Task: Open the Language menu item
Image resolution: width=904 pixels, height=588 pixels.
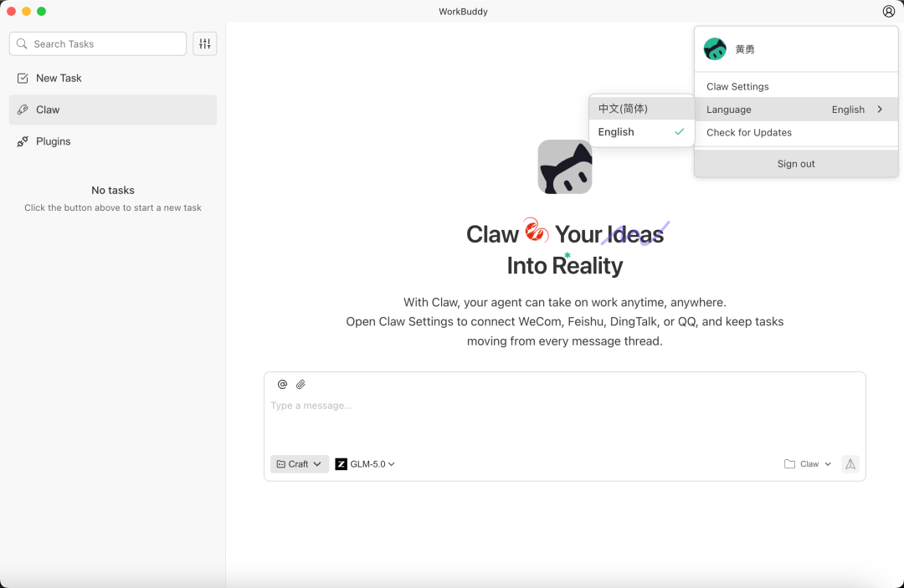Action: (796, 110)
